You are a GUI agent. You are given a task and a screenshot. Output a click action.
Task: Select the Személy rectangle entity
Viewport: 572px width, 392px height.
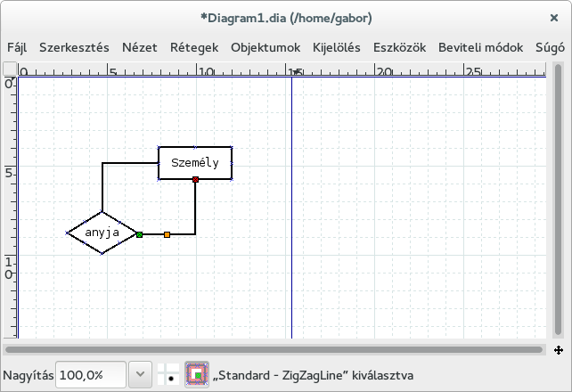(x=195, y=163)
